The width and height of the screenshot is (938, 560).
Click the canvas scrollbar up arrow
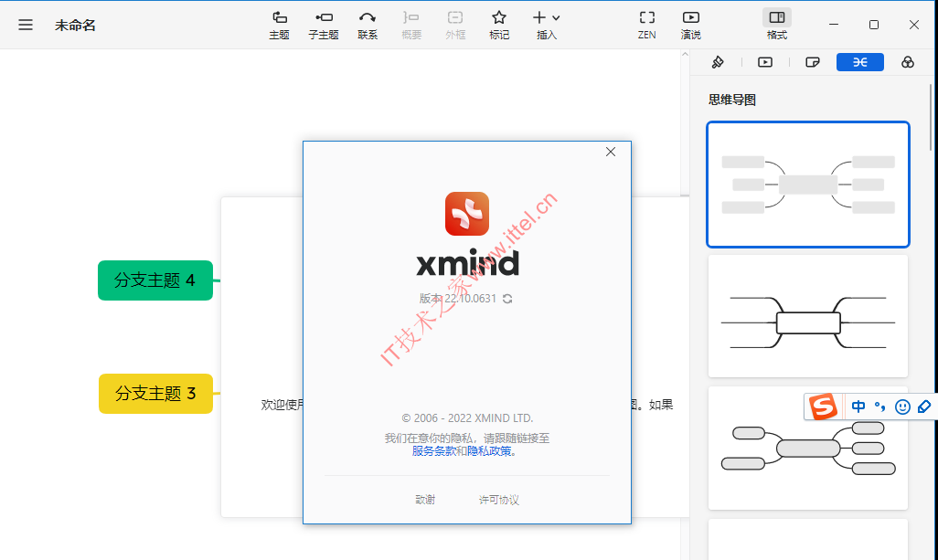click(x=685, y=55)
